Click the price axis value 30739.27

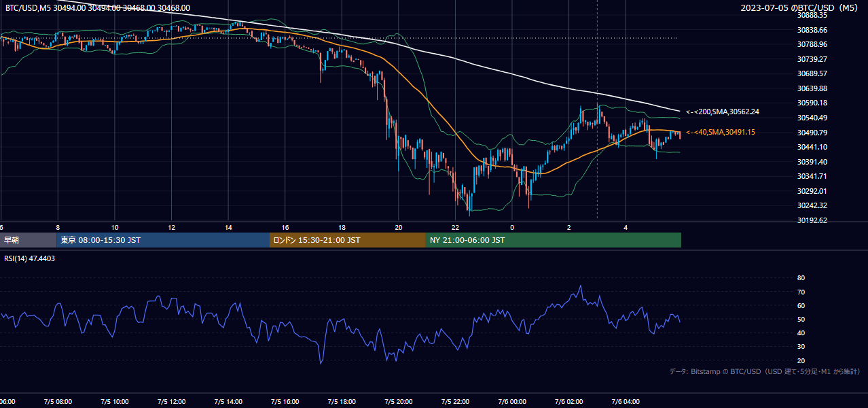[x=812, y=59]
